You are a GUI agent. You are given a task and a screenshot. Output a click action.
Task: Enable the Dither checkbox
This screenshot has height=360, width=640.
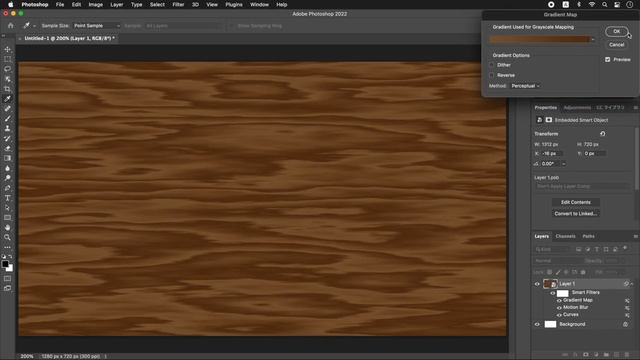(x=491, y=65)
